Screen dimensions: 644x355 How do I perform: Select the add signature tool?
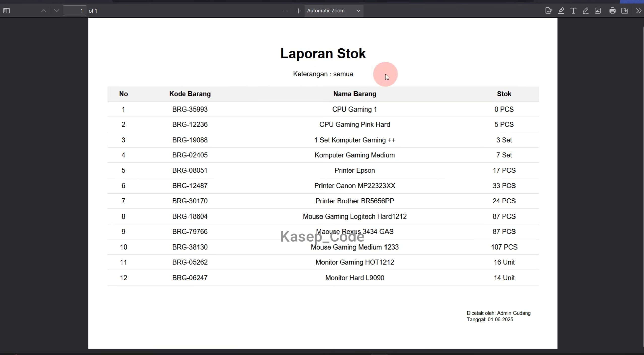pyautogui.click(x=549, y=11)
